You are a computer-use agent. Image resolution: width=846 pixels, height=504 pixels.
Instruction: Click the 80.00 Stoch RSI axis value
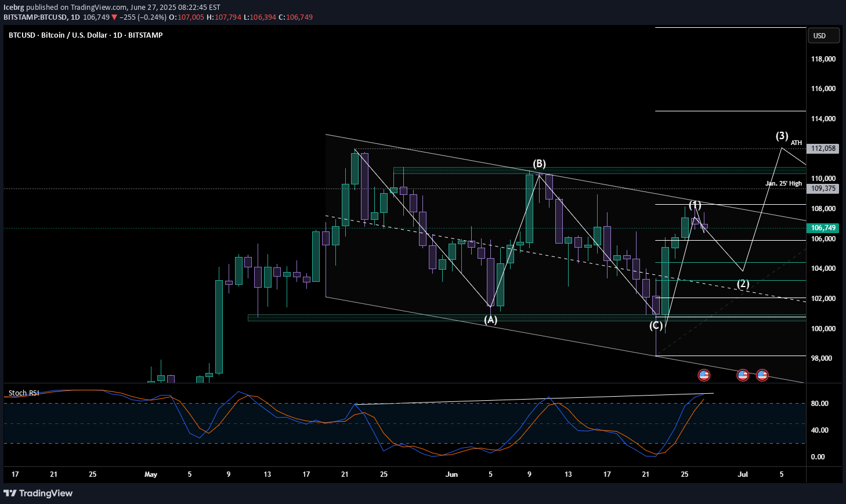coord(819,404)
